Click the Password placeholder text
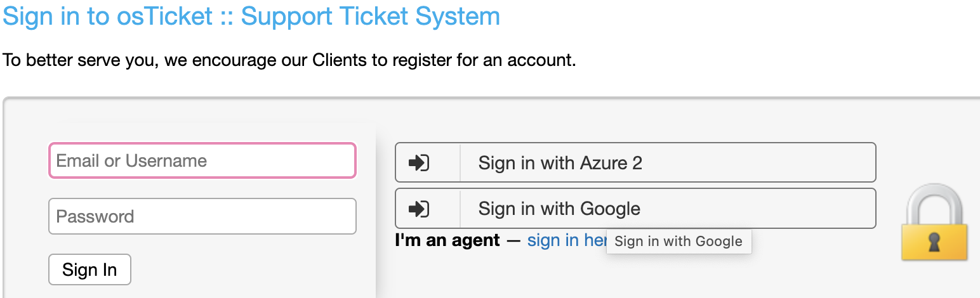 [x=95, y=216]
